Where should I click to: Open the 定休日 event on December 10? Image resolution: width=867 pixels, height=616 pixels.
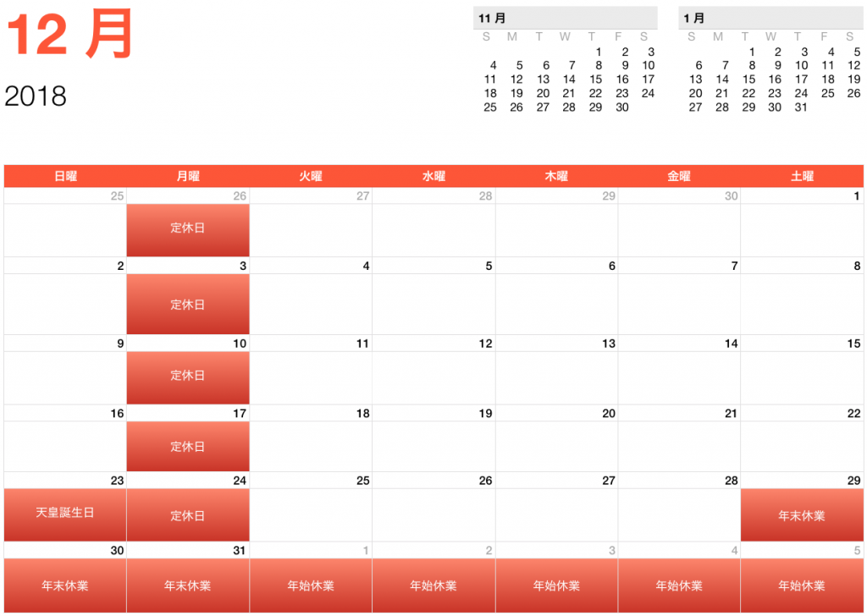tap(188, 376)
